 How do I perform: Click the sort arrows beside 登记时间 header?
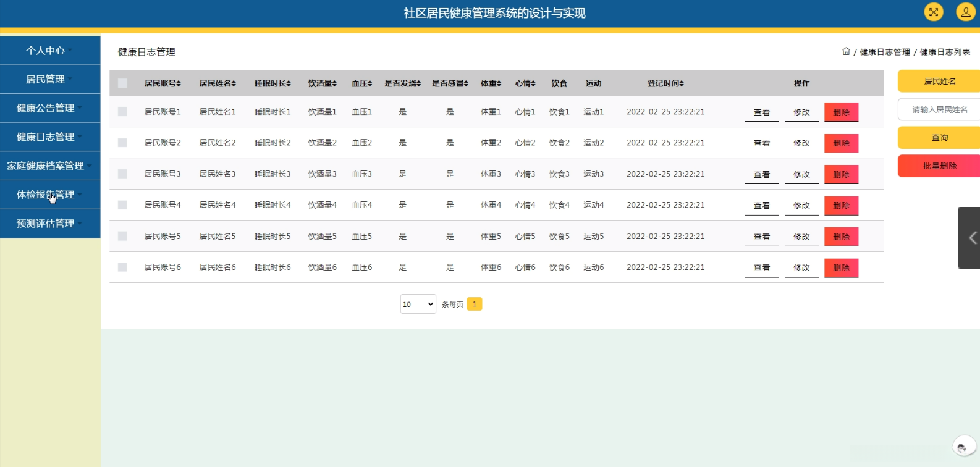[x=682, y=83]
